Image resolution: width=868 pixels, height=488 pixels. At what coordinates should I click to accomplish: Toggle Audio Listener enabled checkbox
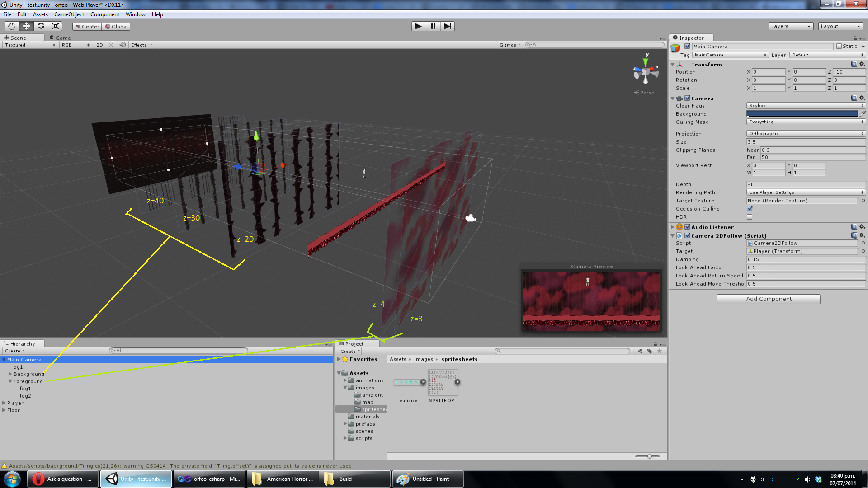(x=687, y=227)
